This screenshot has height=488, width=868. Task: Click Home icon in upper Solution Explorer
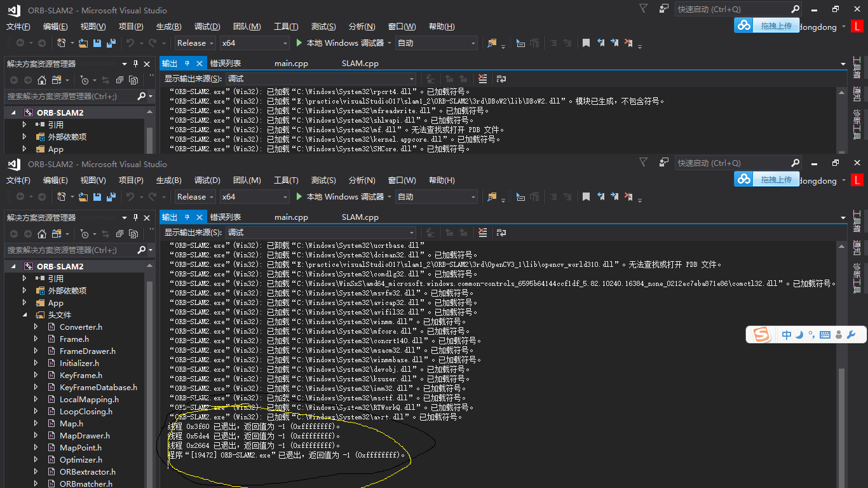[x=42, y=80]
